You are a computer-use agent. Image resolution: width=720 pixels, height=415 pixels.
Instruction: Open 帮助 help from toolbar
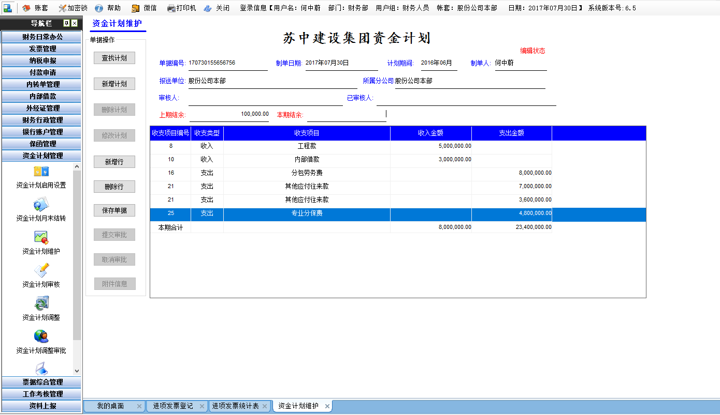(108, 8)
